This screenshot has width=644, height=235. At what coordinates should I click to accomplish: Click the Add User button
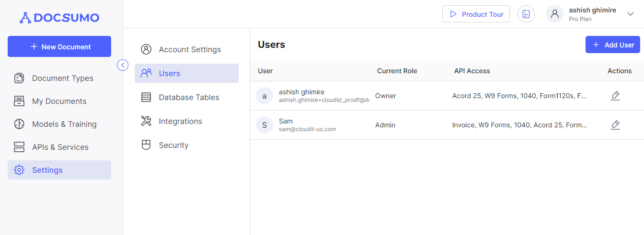[613, 45]
